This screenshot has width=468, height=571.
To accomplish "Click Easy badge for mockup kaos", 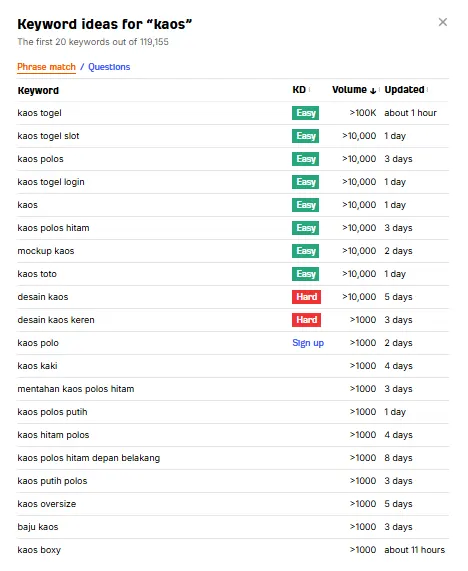I will click(x=305, y=251).
